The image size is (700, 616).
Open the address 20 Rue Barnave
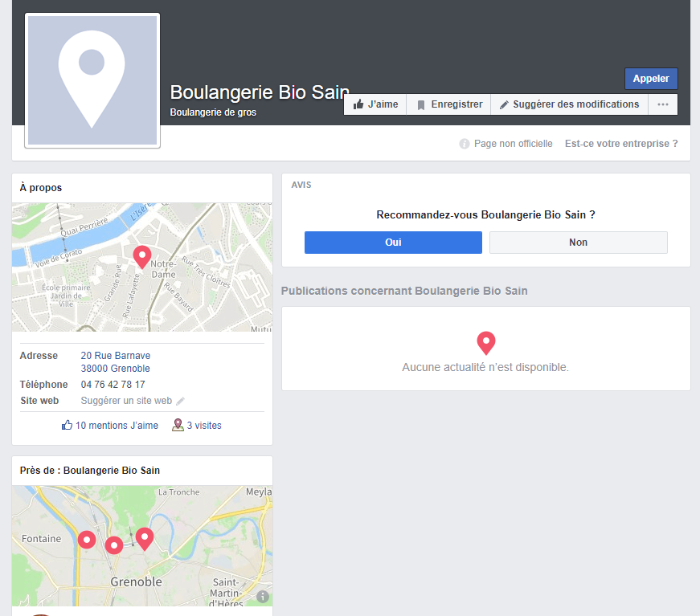point(116,356)
